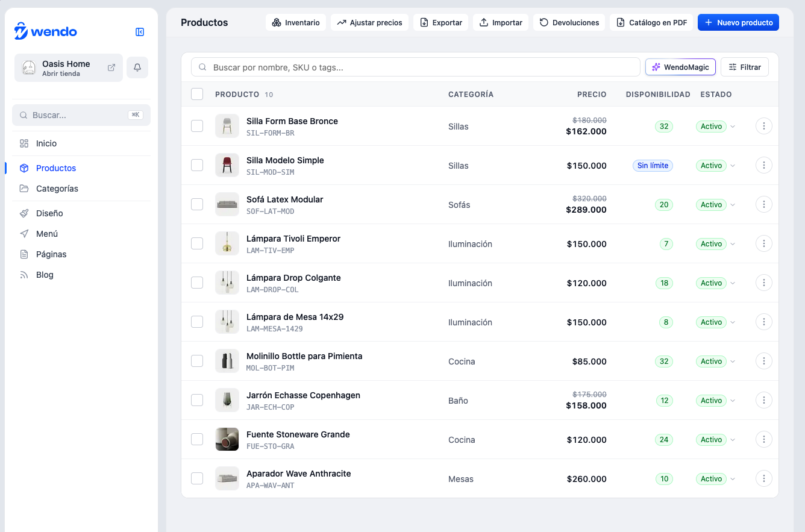The width and height of the screenshot is (805, 532).
Task: Open notifications bell
Action: (137, 67)
